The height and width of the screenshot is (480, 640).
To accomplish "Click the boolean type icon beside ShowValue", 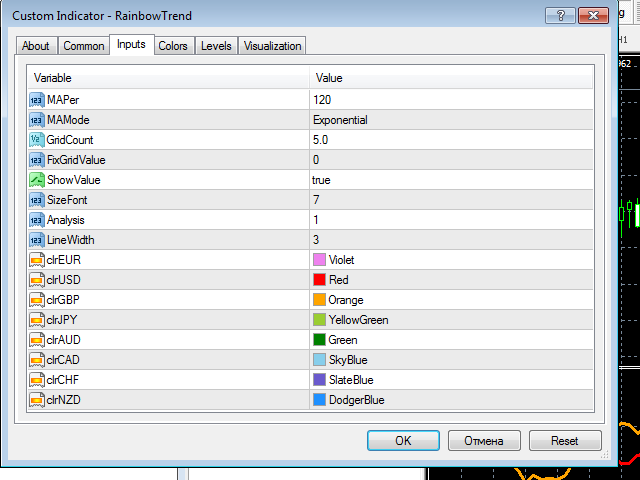I will (36, 180).
